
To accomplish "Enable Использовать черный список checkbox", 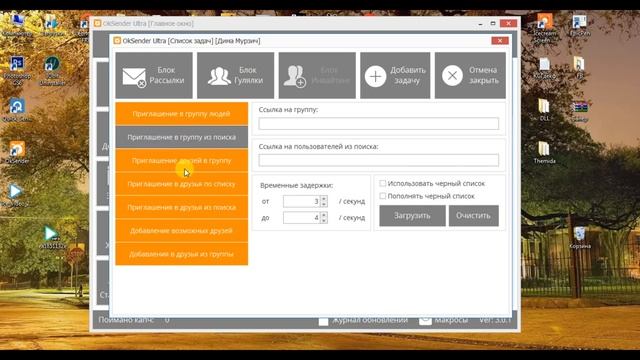I will click(x=383, y=183).
